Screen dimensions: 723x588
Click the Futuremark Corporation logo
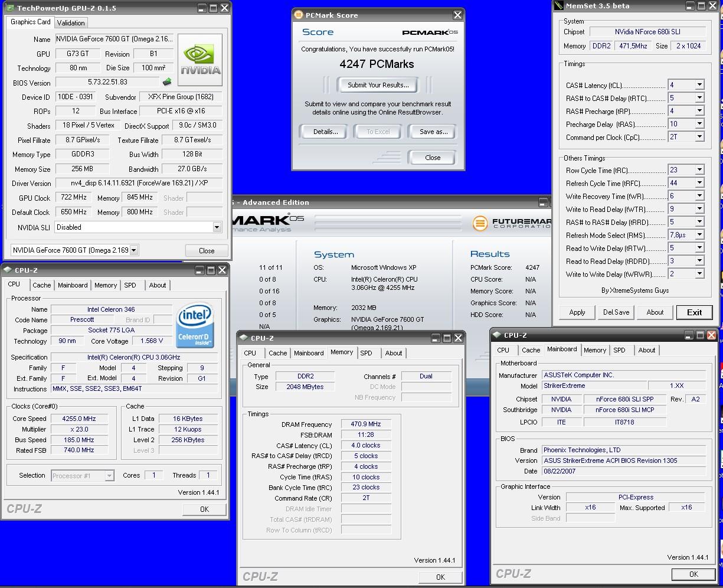[x=512, y=223]
